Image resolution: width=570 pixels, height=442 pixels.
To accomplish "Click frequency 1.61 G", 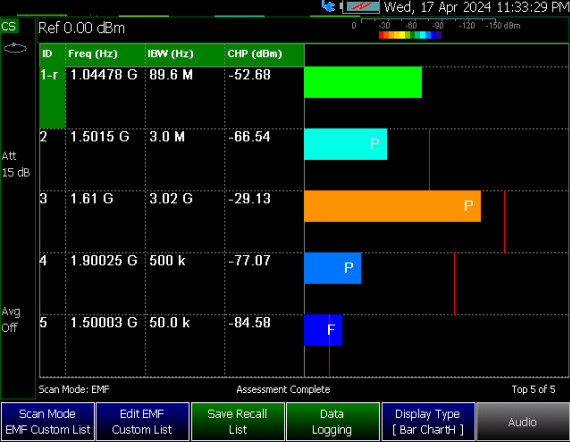I will 92,199.
